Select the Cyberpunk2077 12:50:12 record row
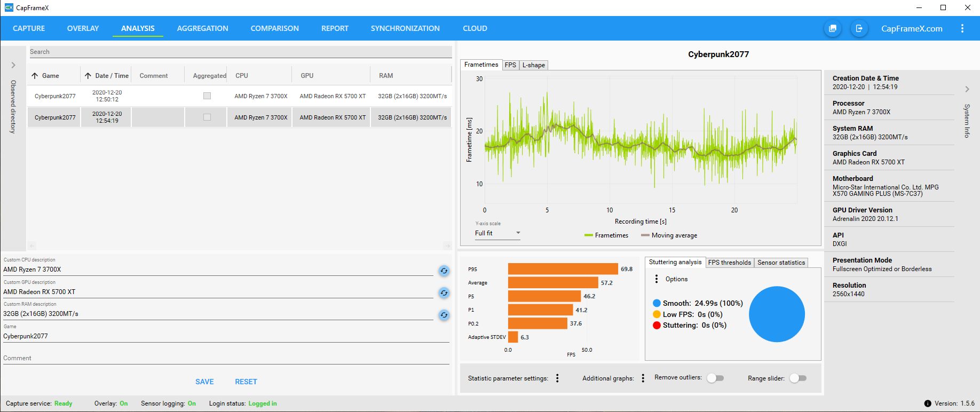Image resolution: width=980 pixels, height=412 pixels. [x=240, y=96]
